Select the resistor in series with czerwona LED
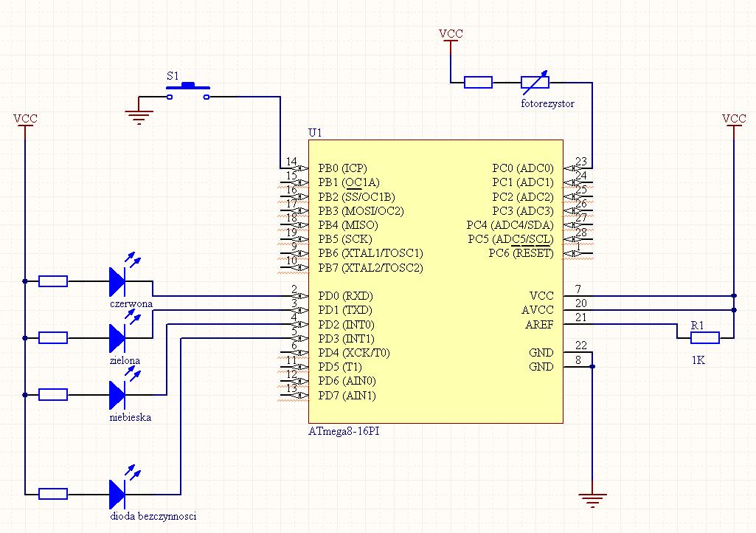 point(53,281)
